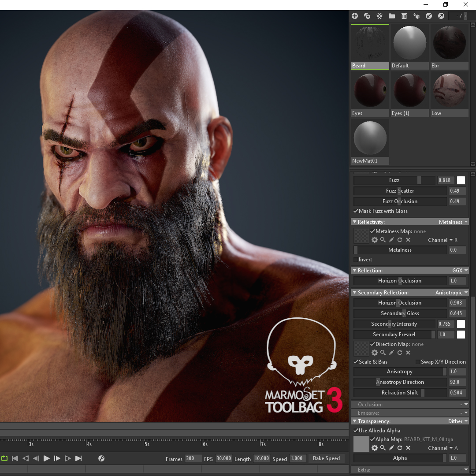Click the trash delete material icon
The image size is (476, 476).
click(404, 16)
